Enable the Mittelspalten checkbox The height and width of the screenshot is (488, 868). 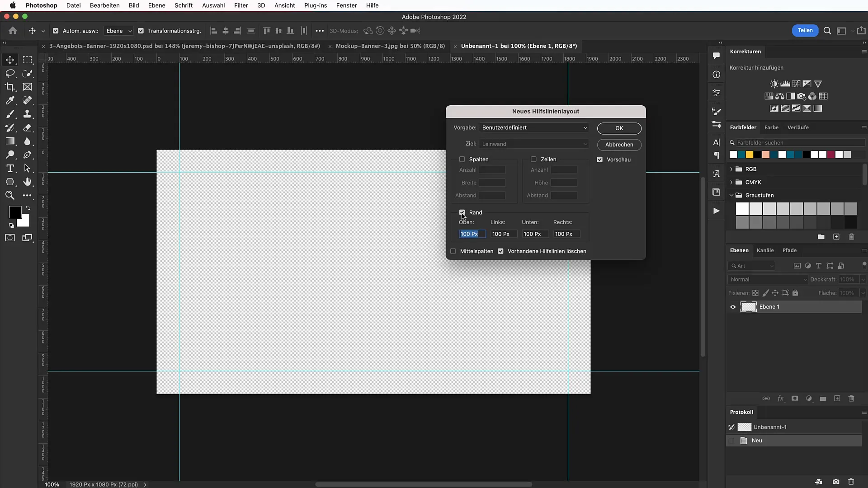pos(453,251)
